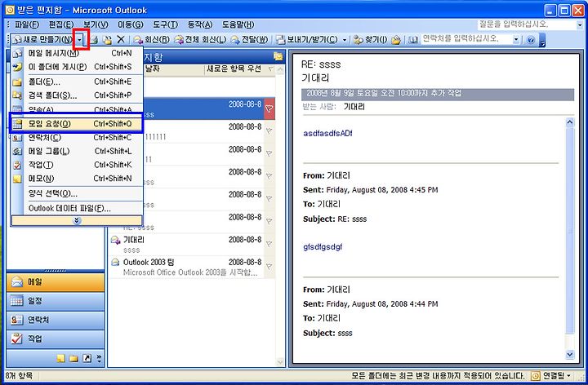The image size is (588, 385).
Task: Click the 새로 만들기(N) new button
Action: 42,39
